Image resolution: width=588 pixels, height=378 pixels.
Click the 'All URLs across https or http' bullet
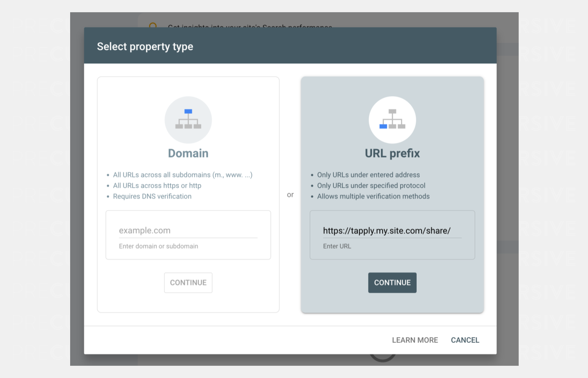tap(157, 185)
